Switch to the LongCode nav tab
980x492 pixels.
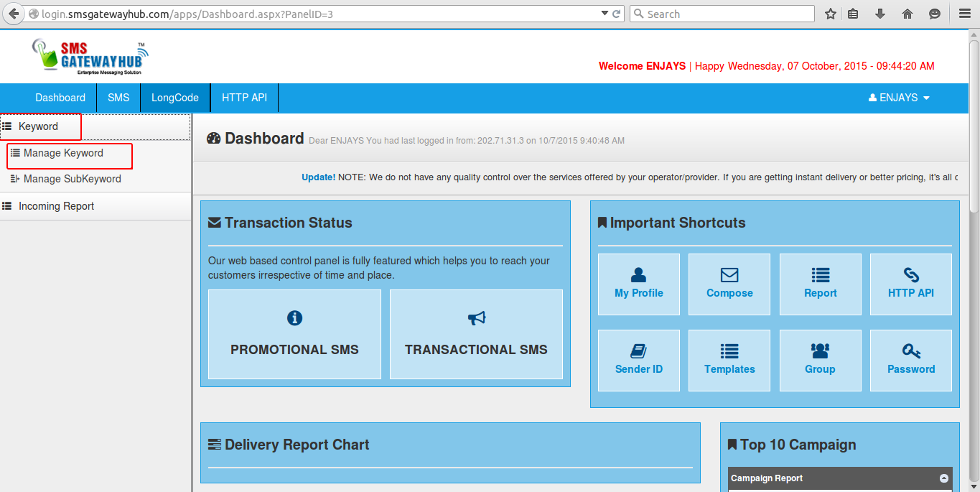(x=175, y=98)
